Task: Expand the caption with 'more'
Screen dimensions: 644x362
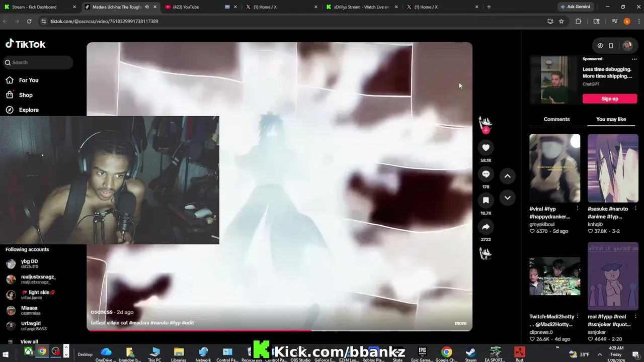Action: 460,323
